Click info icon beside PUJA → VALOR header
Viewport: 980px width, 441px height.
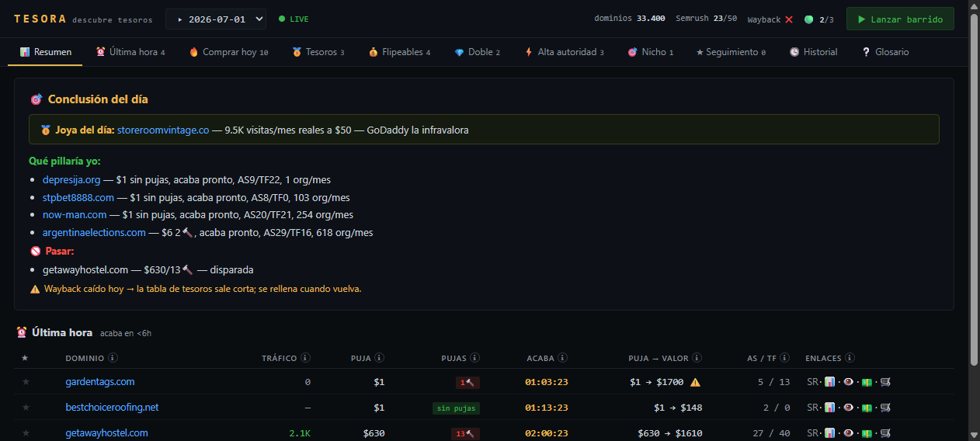697,358
